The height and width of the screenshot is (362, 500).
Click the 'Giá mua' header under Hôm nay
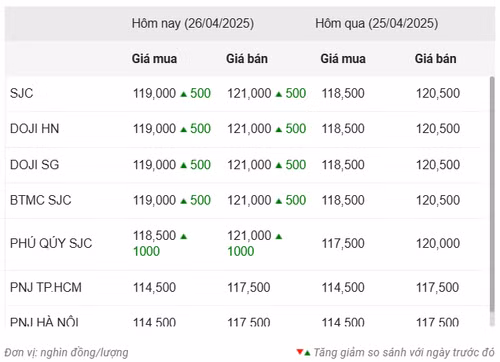154,59
